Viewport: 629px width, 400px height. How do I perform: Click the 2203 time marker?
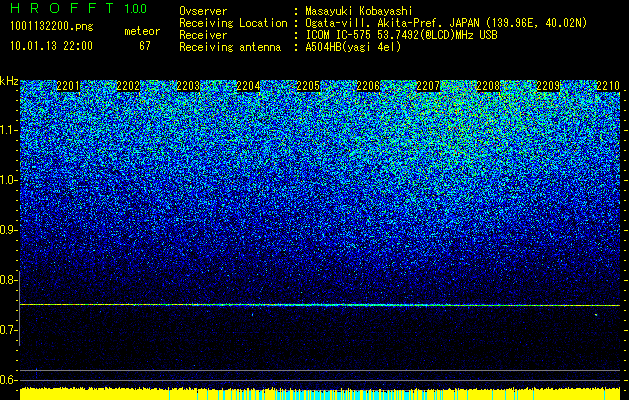click(188, 86)
